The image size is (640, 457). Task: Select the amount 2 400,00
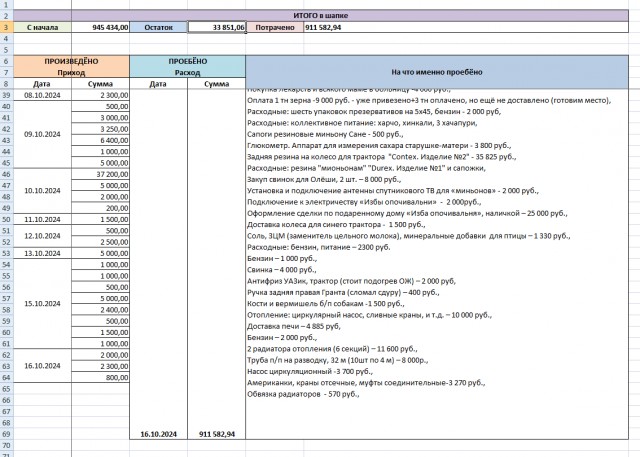[100, 310]
